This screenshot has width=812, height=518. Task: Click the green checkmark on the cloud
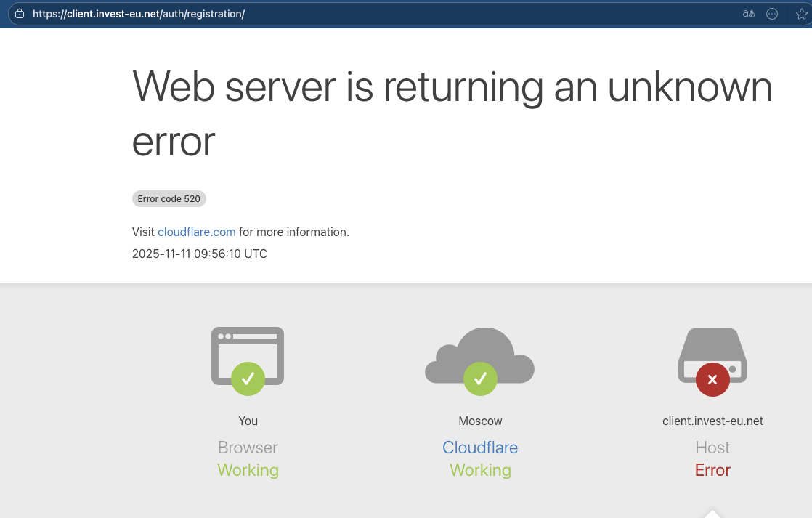tap(480, 379)
